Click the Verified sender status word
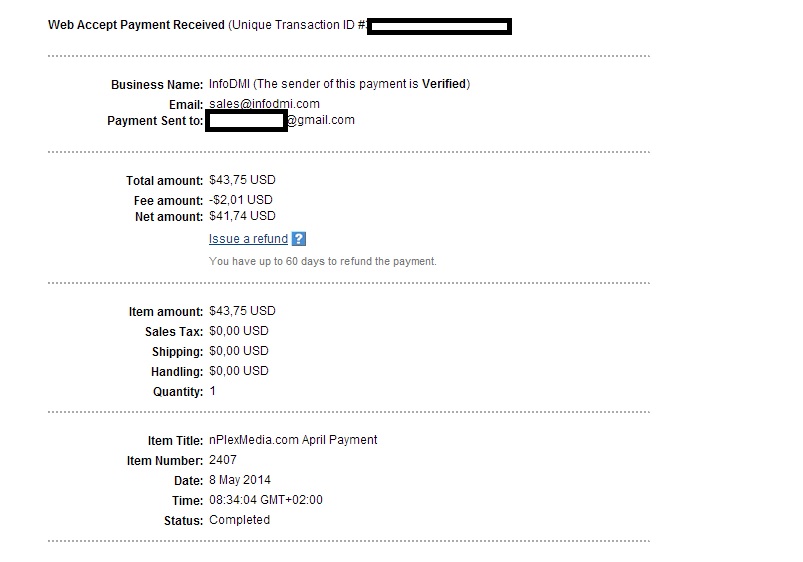 pos(443,84)
